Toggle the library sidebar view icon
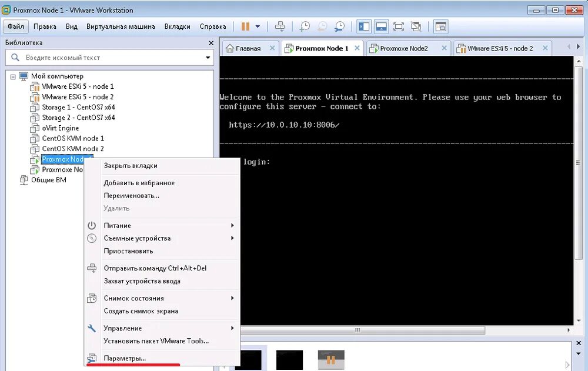Image resolution: width=588 pixels, height=371 pixels. coord(364,26)
